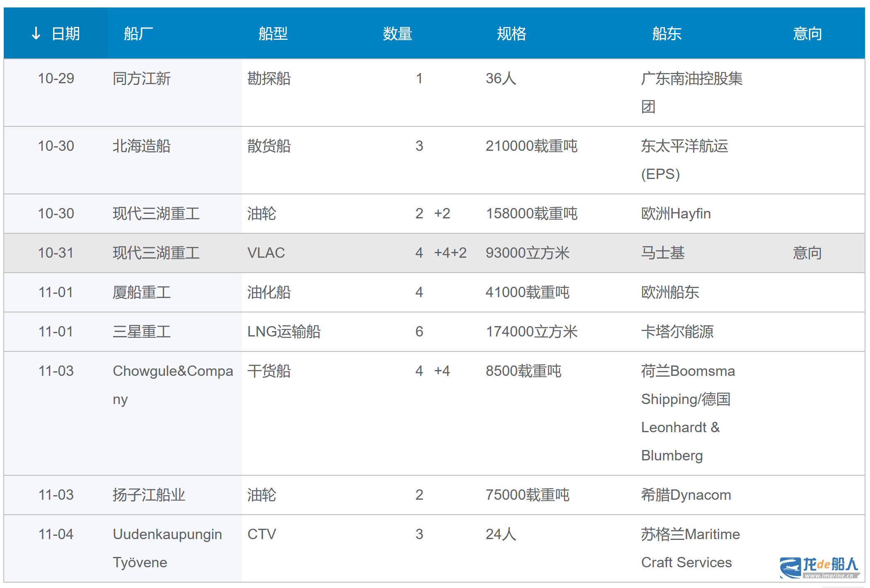Click the 欧洲Hayfin owner cell
Viewport: 870px width, 588px height.
(676, 213)
